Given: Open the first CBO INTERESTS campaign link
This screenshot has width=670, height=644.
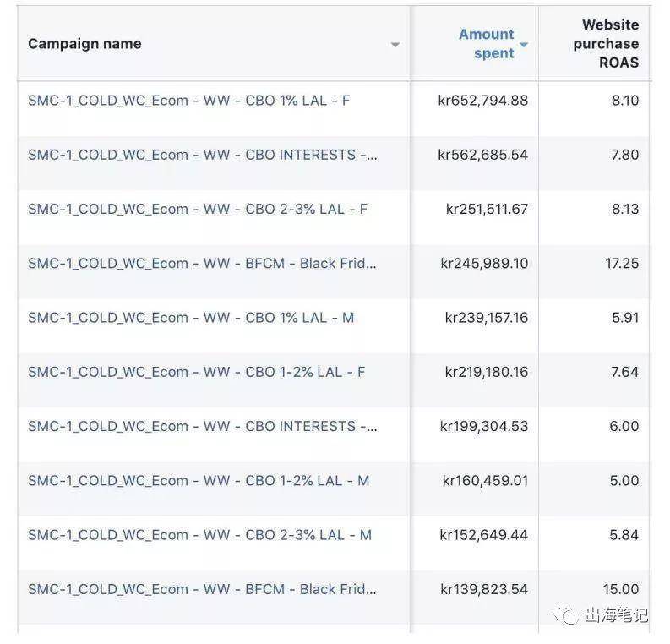Looking at the screenshot, I should [203, 155].
